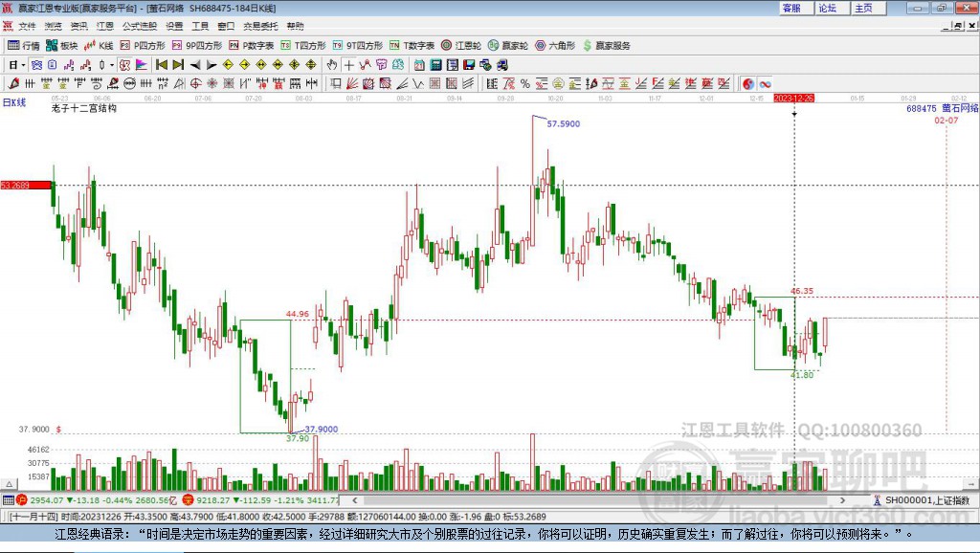Open the T数字表 number table

pyautogui.click(x=412, y=46)
